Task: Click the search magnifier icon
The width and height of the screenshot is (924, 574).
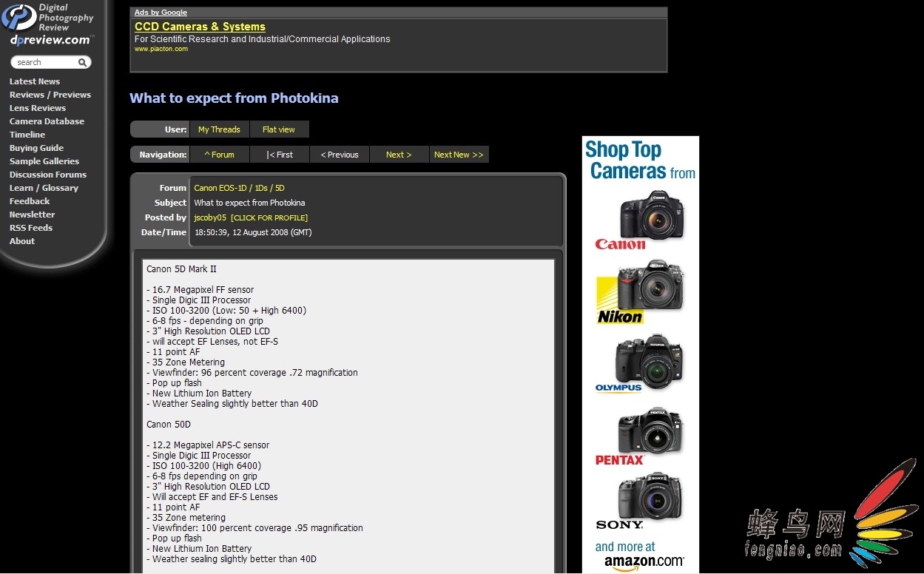Action: pyautogui.click(x=84, y=62)
